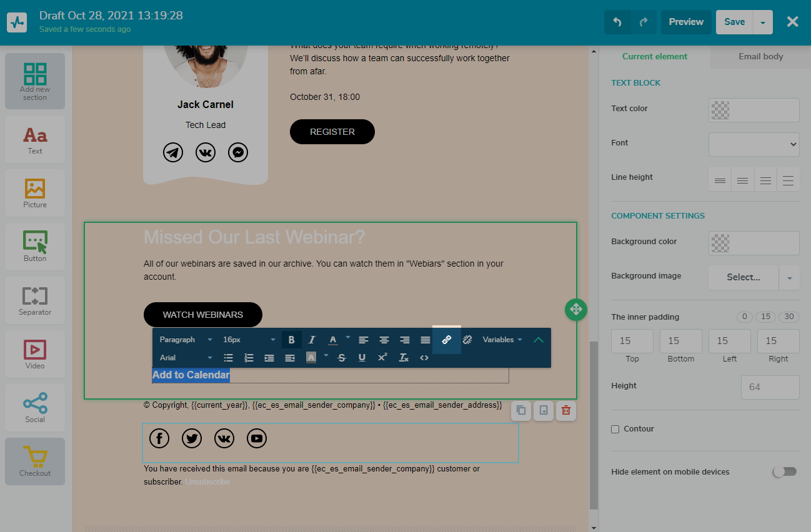The image size is (811, 532).
Task: Delete the selected block with trash icon
Action: [x=566, y=411]
